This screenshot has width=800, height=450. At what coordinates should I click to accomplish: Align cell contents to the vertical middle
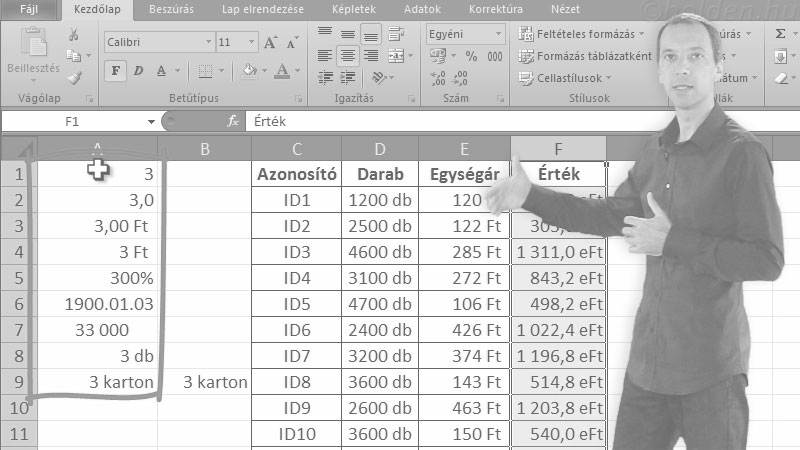[348, 34]
